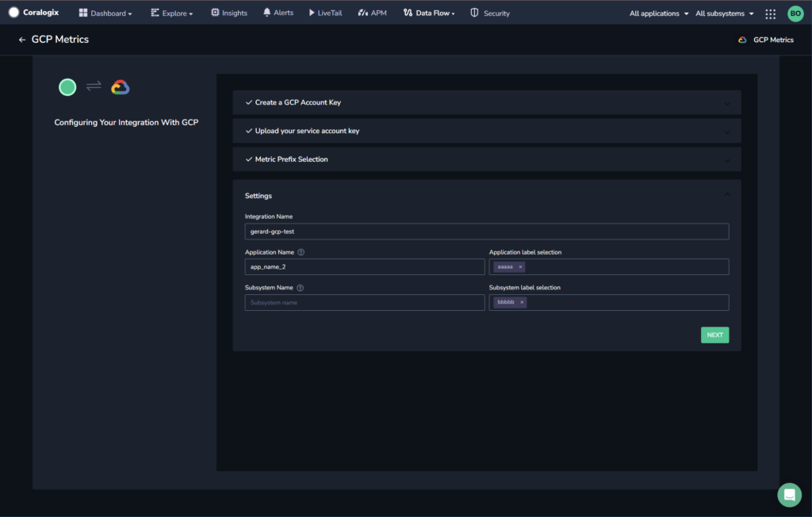This screenshot has height=517, width=812.
Task: Click the Google Cloud icon beside the top-right GCP Metrics
Action: coord(742,40)
